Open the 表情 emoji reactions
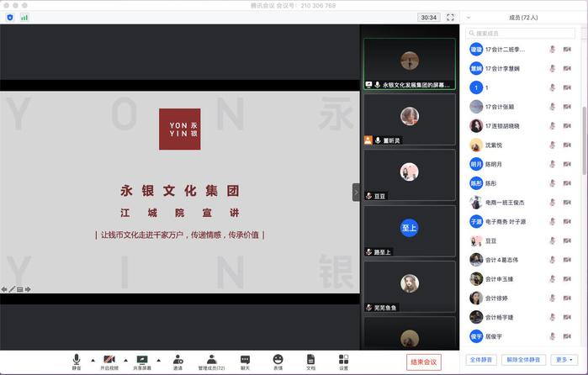This screenshot has width=588, height=375. 278,362
